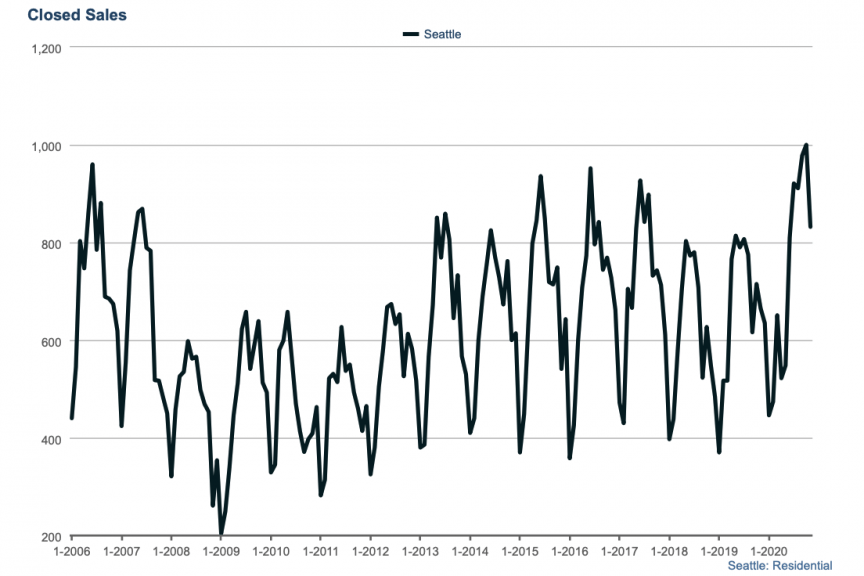Click the line's highest peak in late 2020
Viewport: 864px width, 576px height.
[806, 146]
